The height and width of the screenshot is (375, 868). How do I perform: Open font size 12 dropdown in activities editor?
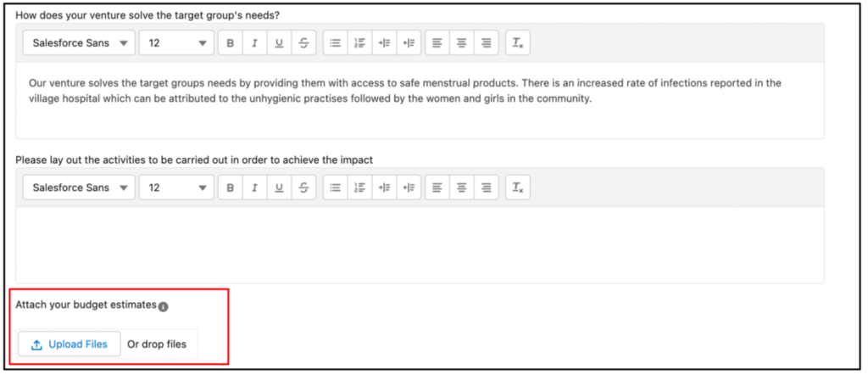(x=176, y=187)
